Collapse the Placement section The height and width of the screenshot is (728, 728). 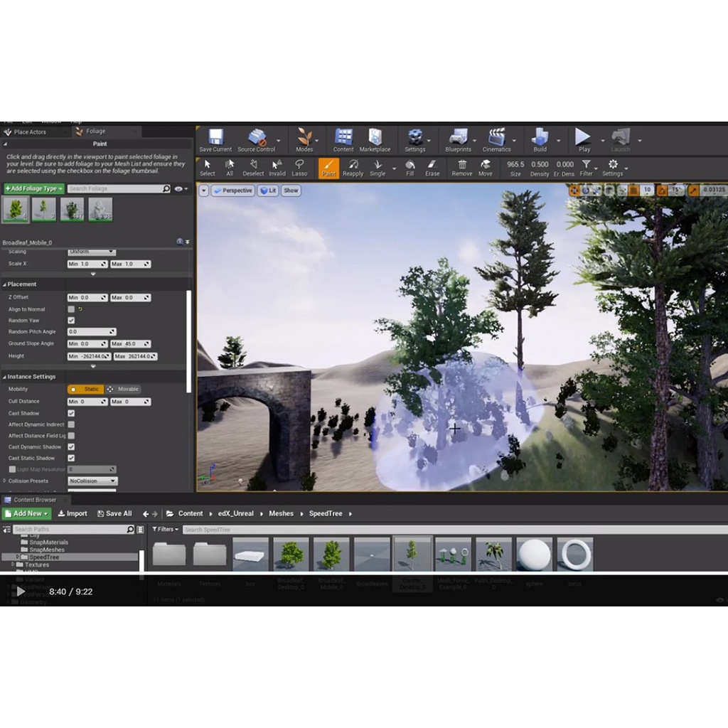point(5,284)
